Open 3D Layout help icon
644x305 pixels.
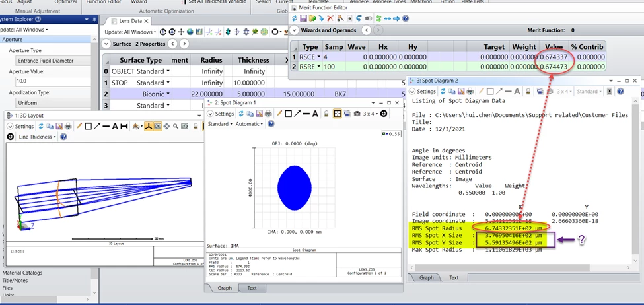pos(63,137)
